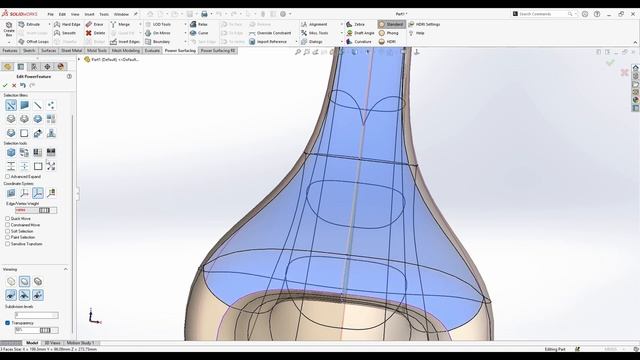
Task: Switch to the Surfaces tab
Action: 49,51
